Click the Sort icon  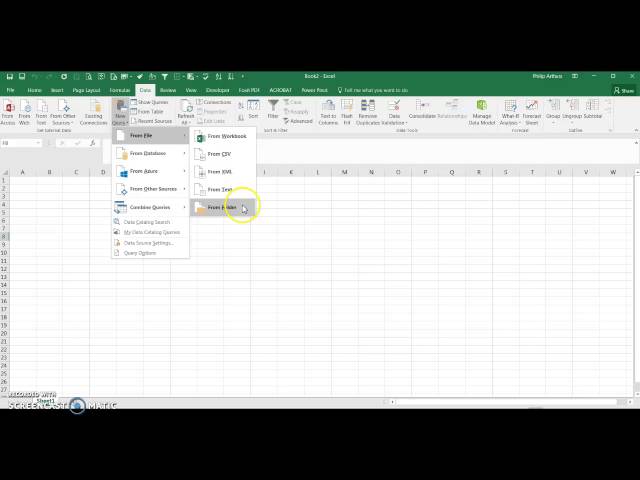[x=253, y=109]
